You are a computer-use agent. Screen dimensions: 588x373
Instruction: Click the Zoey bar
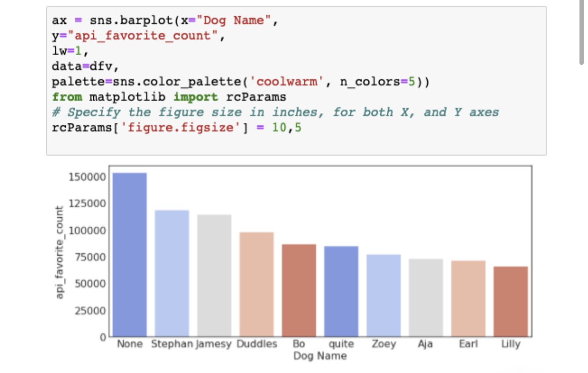[x=383, y=295]
